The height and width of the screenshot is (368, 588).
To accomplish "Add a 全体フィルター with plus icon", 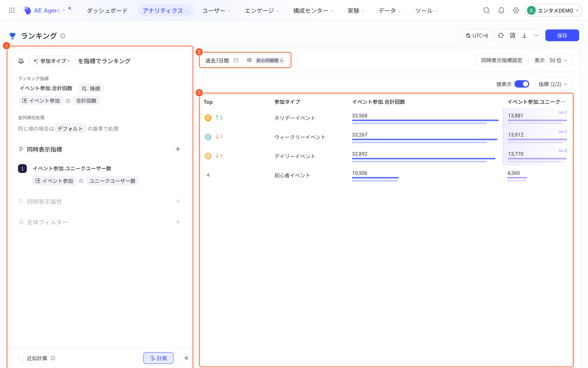I will (178, 222).
